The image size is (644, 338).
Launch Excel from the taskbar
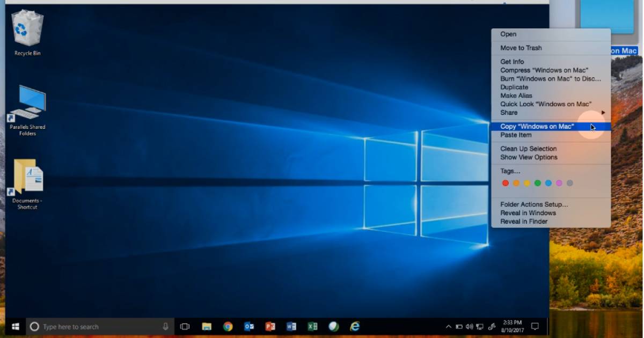[312, 326]
